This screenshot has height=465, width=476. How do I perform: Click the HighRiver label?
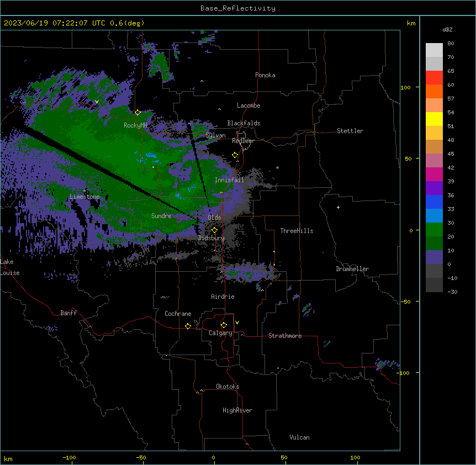point(237,410)
